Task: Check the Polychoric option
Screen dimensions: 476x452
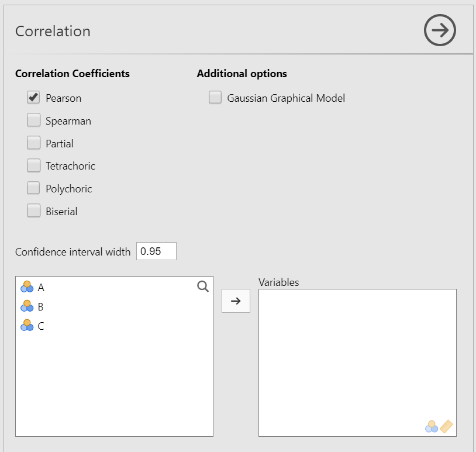Action: point(33,188)
